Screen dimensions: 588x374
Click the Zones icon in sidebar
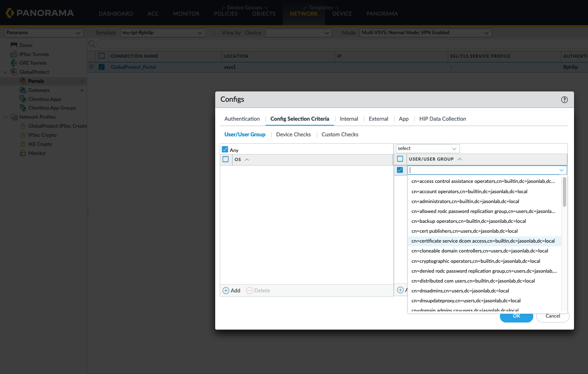(x=14, y=45)
